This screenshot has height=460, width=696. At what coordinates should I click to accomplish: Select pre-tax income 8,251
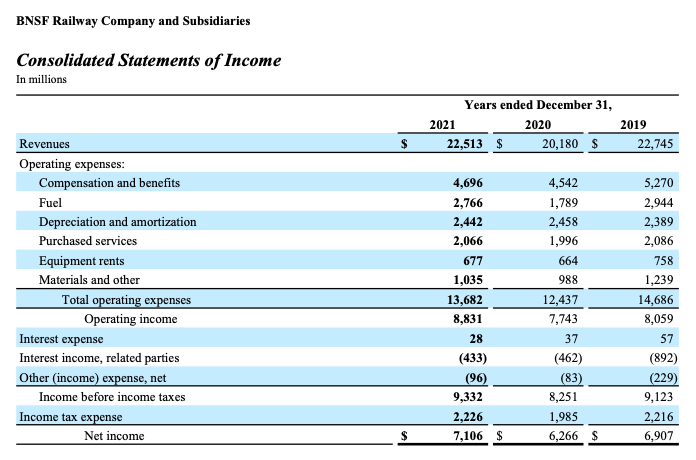[563, 397]
